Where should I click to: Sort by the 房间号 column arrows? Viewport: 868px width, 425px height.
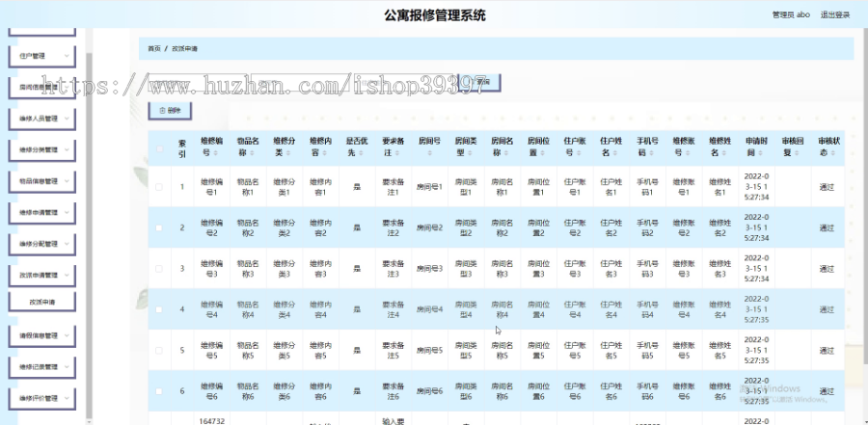click(430, 153)
